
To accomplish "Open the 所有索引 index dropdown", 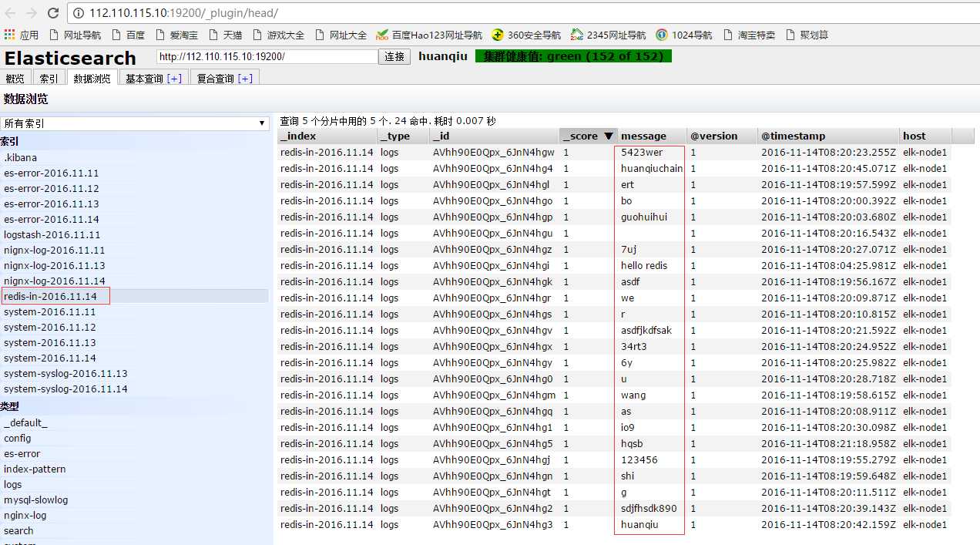I will 134,123.
